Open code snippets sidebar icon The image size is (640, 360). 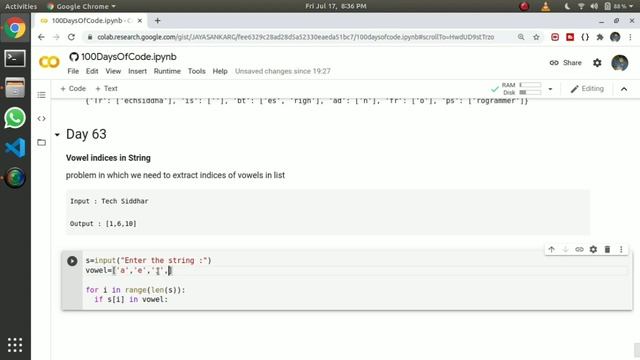coord(41,119)
